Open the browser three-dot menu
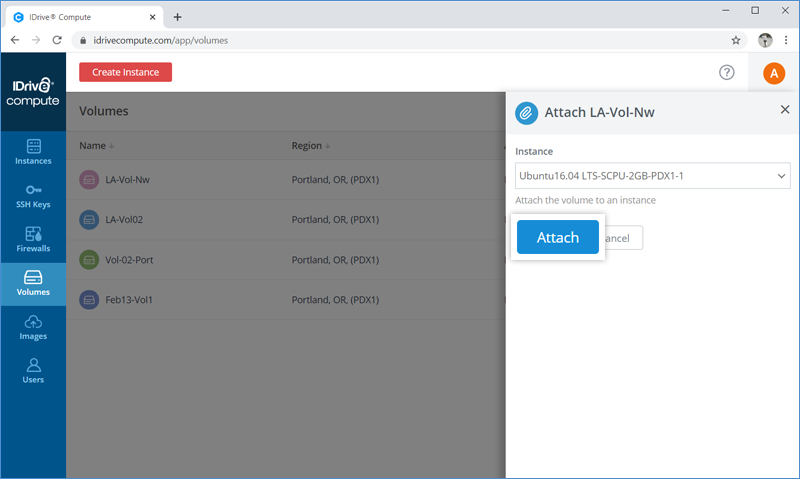800x479 pixels. pyautogui.click(x=786, y=40)
